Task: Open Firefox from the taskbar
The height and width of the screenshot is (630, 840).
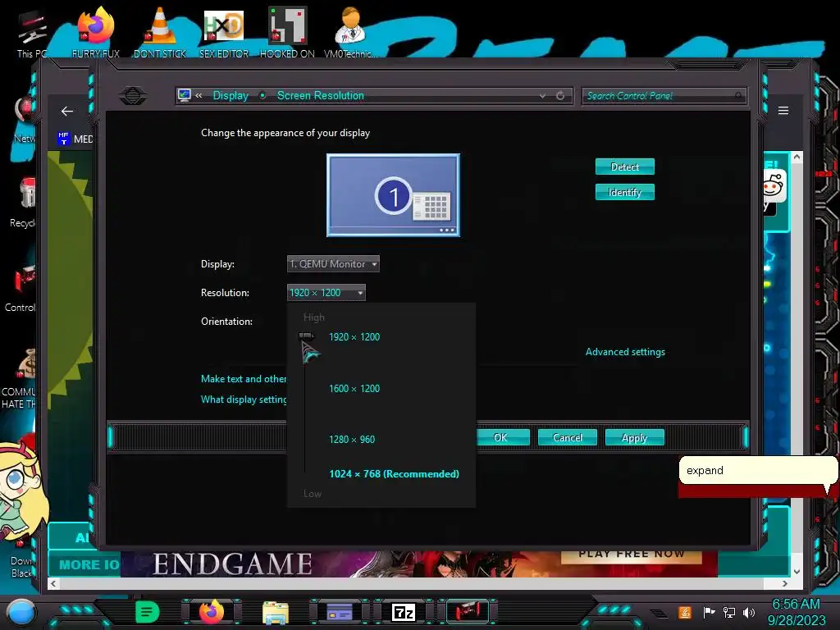Action: click(x=212, y=612)
